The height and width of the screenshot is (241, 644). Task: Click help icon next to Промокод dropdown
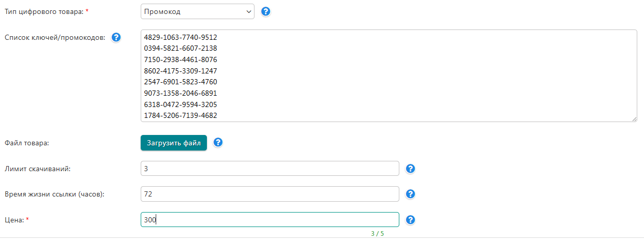(266, 11)
